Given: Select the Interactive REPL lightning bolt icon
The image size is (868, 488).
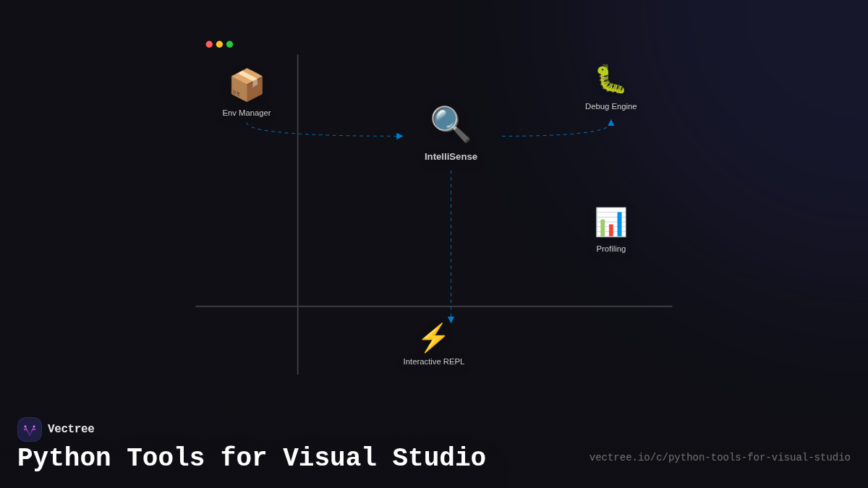Looking at the screenshot, I should (433, 338).
